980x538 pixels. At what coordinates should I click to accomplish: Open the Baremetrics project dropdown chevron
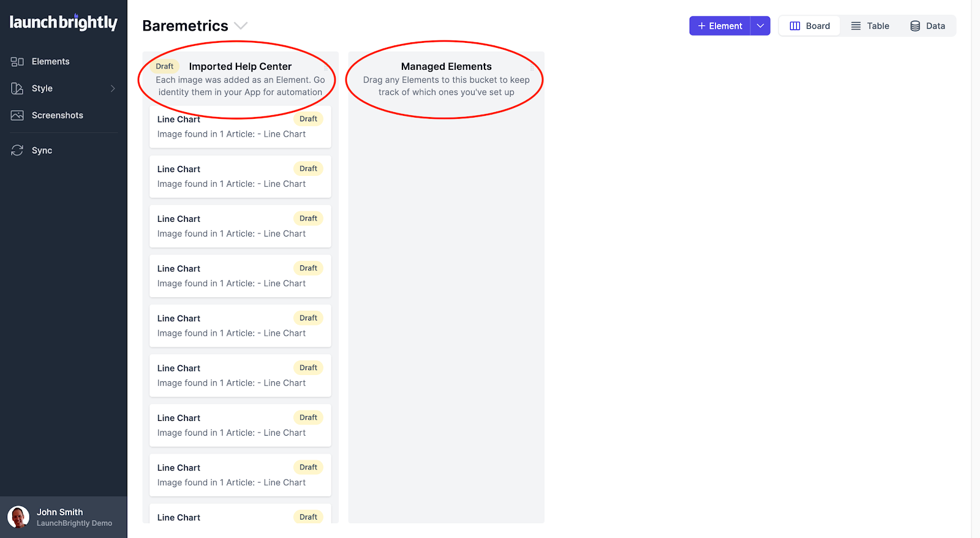coord(241,26)
